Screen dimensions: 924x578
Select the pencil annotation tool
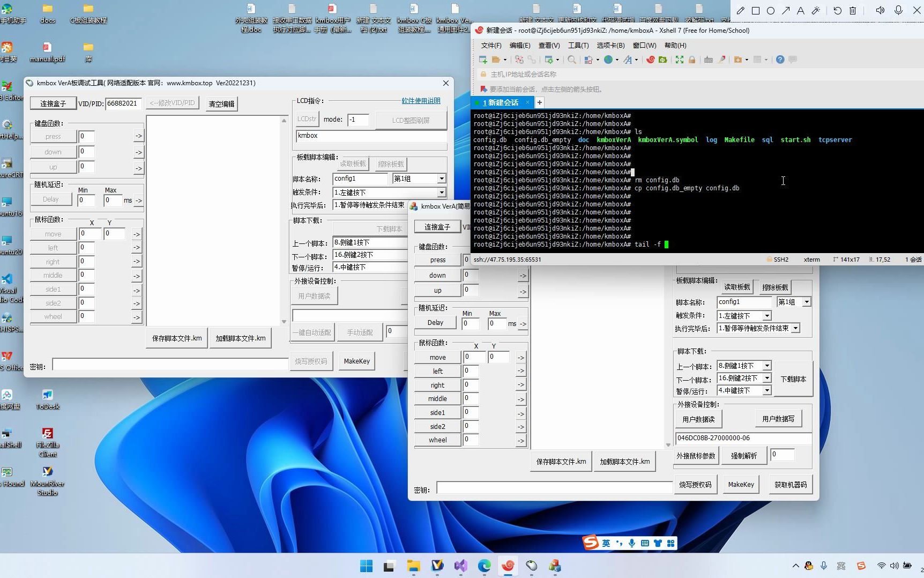click(x=741, y=11)
